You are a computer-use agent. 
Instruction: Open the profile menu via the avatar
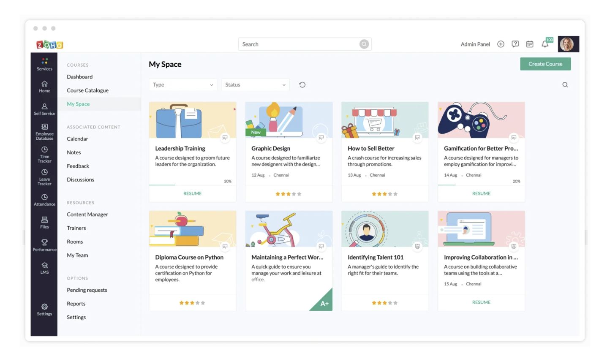coord(568,43)
